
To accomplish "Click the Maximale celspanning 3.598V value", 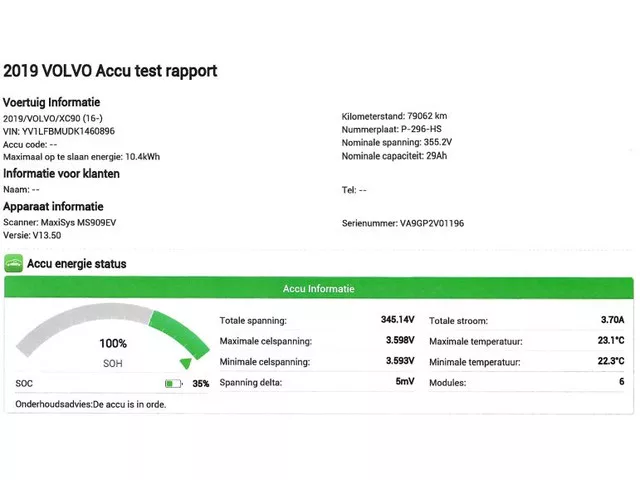I will point(400,341).
